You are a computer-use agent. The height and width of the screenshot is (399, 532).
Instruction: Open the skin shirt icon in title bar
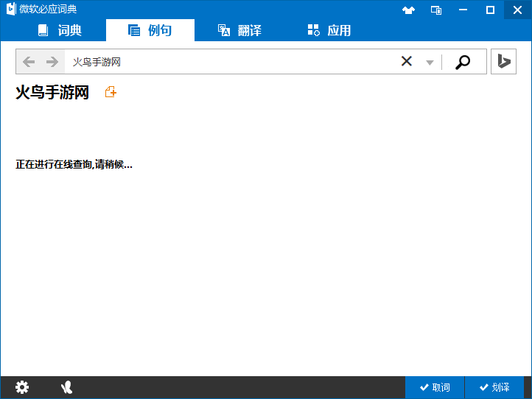(x=408, y=10)
